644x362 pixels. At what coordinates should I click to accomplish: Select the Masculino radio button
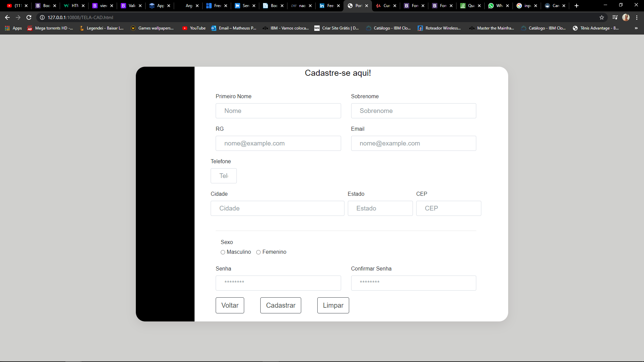[223, 252]
